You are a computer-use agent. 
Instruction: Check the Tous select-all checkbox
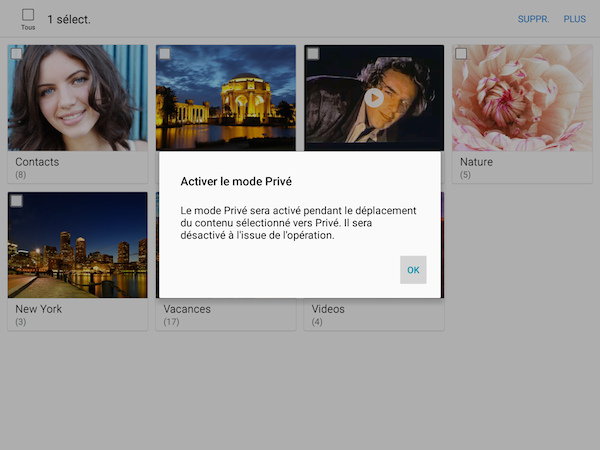[28, 15]
